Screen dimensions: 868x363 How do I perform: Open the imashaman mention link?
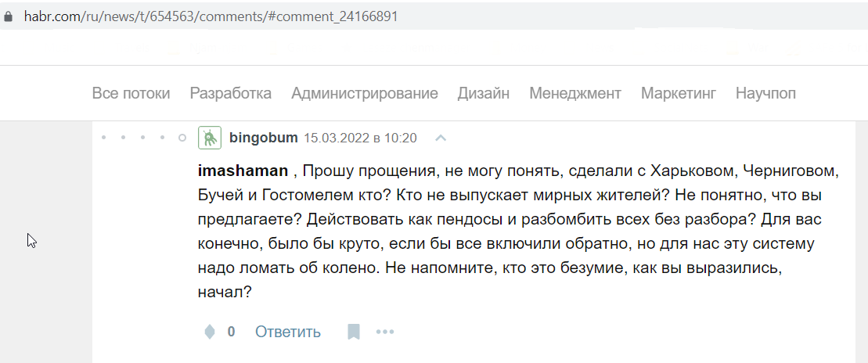point(243,171)
